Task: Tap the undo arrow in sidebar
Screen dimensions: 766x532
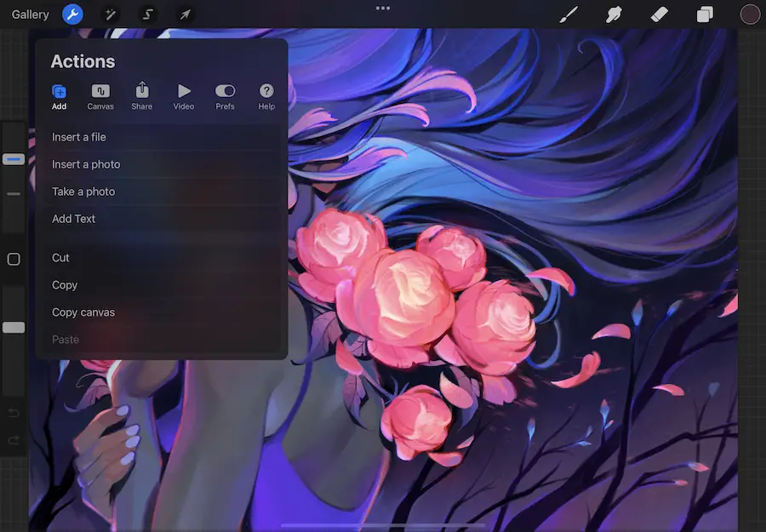Action: 14,414
